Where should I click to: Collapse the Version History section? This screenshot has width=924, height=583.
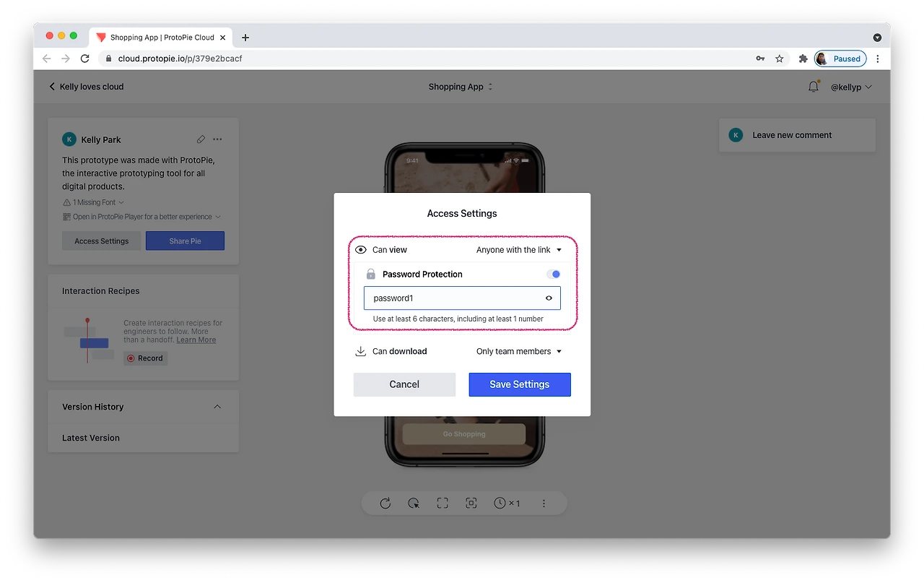click(217, 407)
